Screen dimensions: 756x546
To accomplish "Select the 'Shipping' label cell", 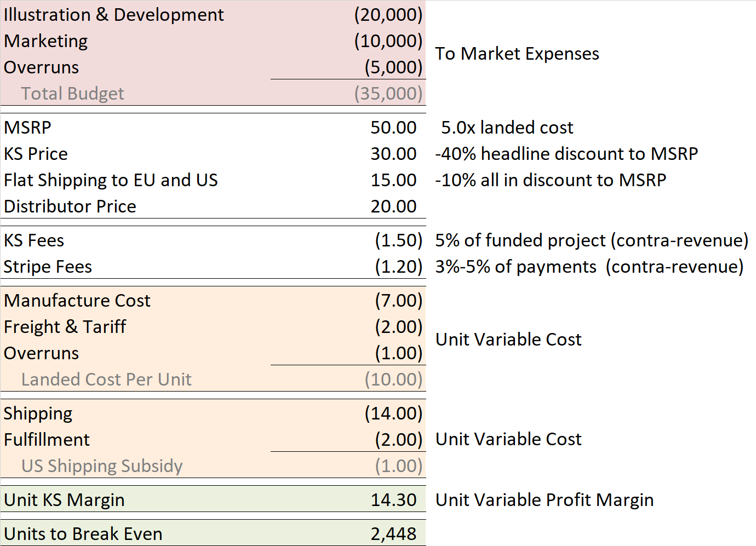I will pyautogui.click(x=38, y=414).
